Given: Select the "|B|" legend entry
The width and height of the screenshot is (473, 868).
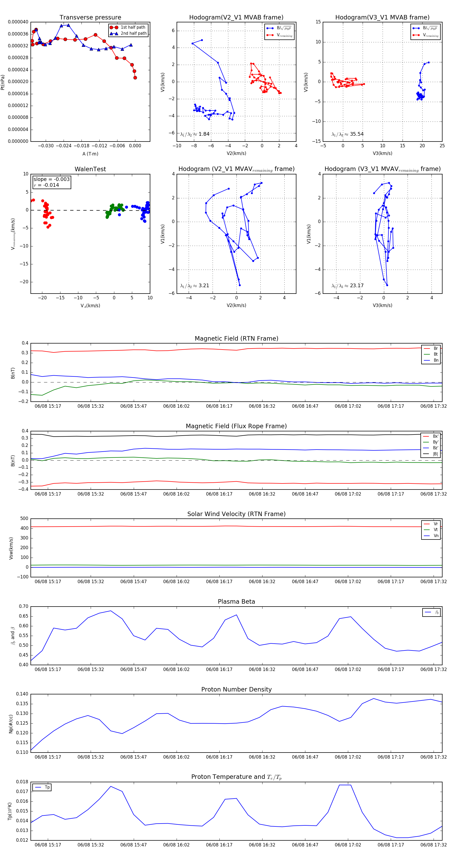Looking at the screenshot, I should (x=431, y=454).
